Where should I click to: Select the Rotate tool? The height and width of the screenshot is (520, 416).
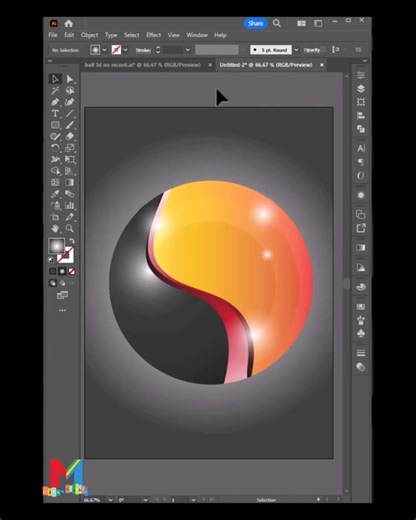point(55,148)
